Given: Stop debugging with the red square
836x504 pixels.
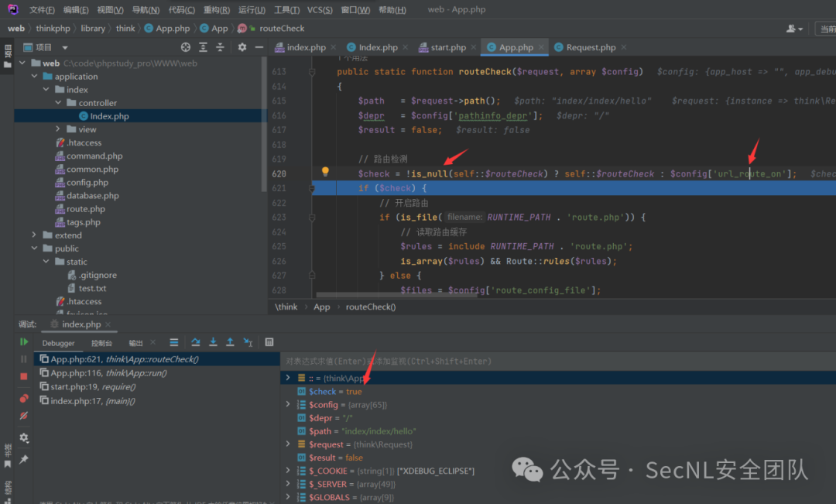Looking at the screenshot, I should pyautogui.click(x=23, y=376).
